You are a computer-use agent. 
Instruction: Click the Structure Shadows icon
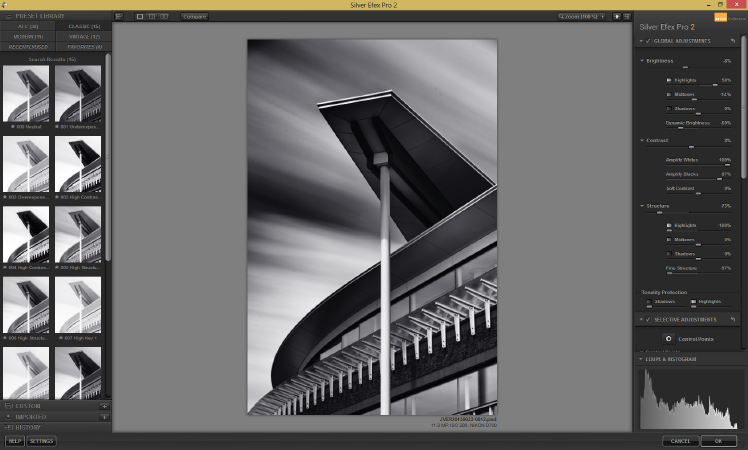coord(669,254)
